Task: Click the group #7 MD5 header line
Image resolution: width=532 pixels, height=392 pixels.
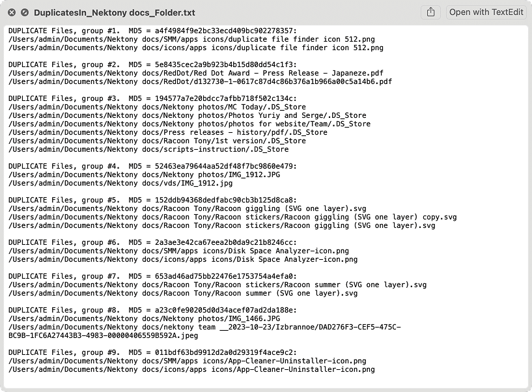Action: tap(152, 277)
